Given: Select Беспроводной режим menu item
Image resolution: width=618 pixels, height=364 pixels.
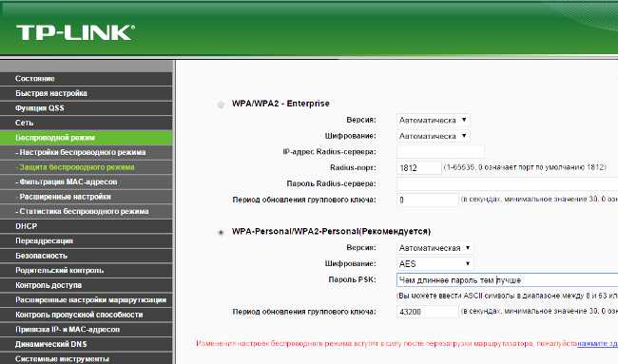Looking at the screenshot, I should [x=86, y=138].
